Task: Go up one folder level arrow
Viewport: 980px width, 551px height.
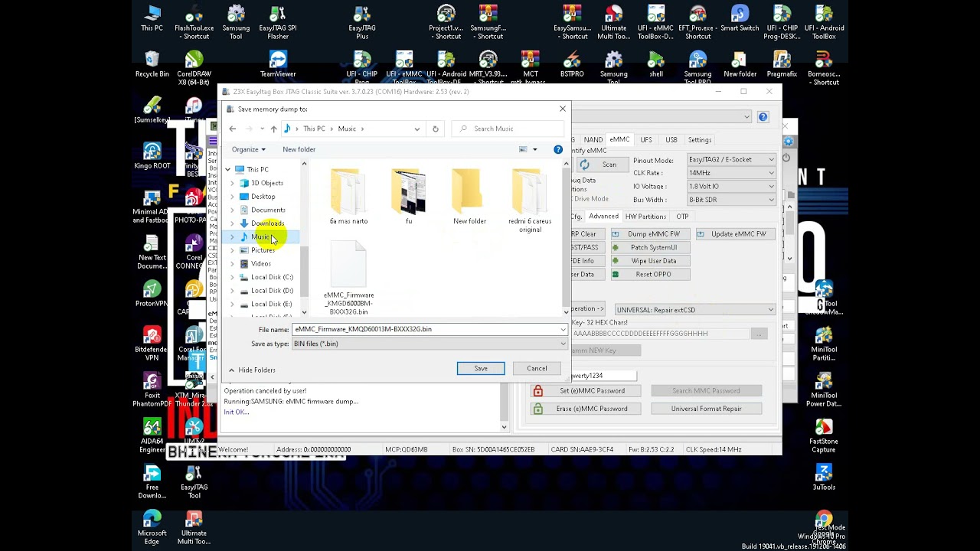Action: pos(273,129)
